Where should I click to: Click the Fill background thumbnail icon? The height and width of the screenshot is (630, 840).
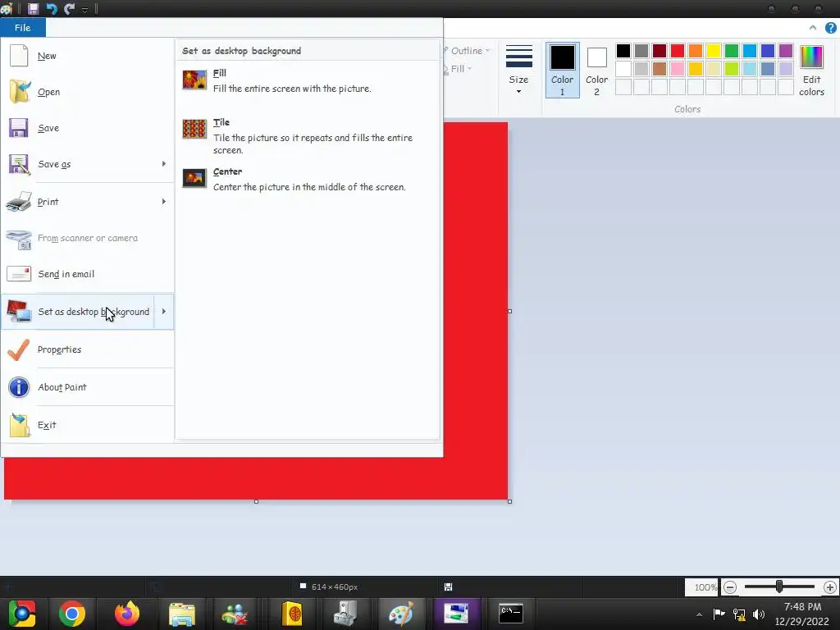pos(194,80)
